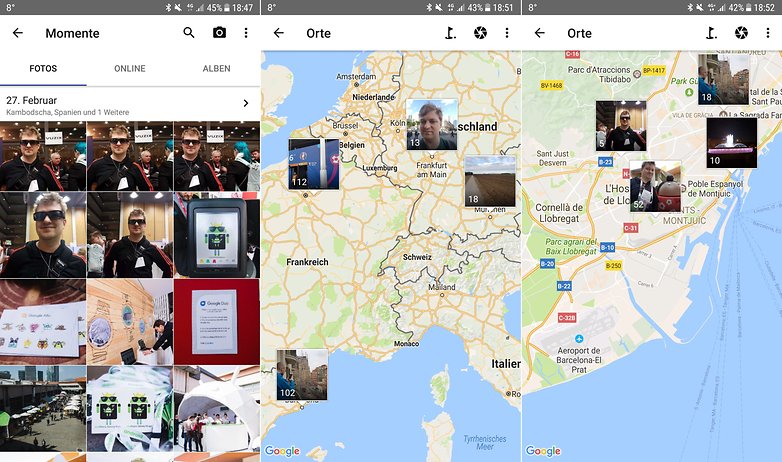
Task: Go back from the Europe map Orte screen
Action: (x=279, y=33)
